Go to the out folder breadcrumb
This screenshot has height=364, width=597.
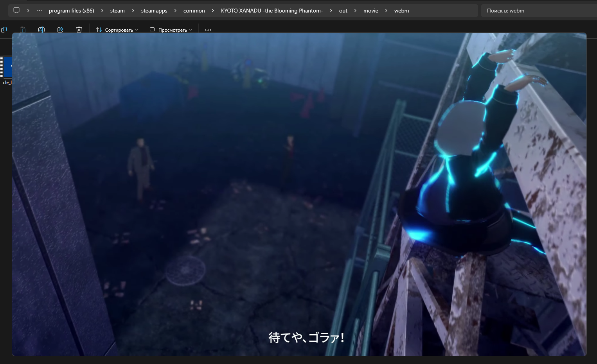click(x=343, y=11)
